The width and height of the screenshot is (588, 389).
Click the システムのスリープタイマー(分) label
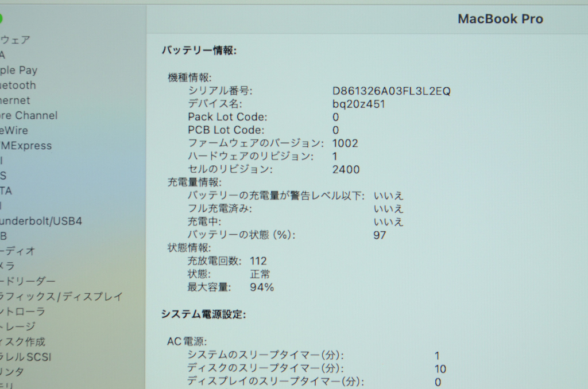coord(265,355)
